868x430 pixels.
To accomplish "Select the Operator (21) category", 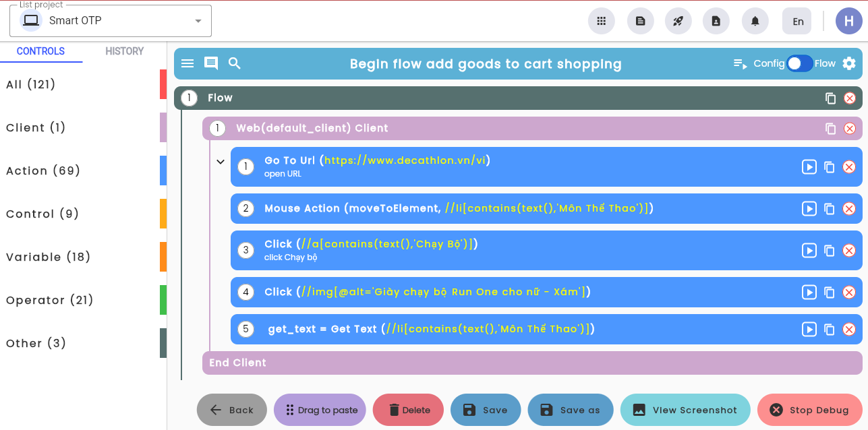I will click(83, 300).
